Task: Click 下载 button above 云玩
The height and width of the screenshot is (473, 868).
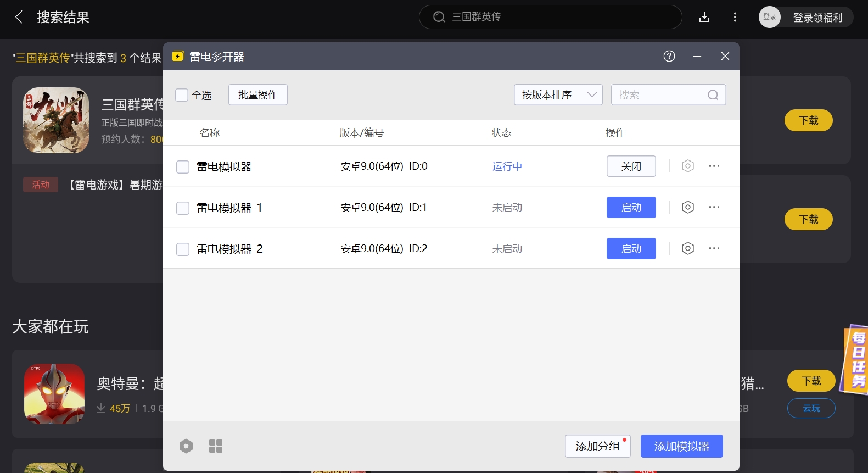Action: click(x=811, y=381)
